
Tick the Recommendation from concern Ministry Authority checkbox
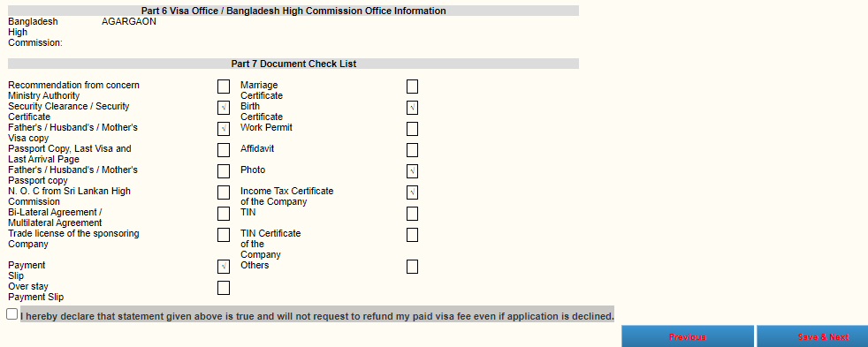pos(224,87)
